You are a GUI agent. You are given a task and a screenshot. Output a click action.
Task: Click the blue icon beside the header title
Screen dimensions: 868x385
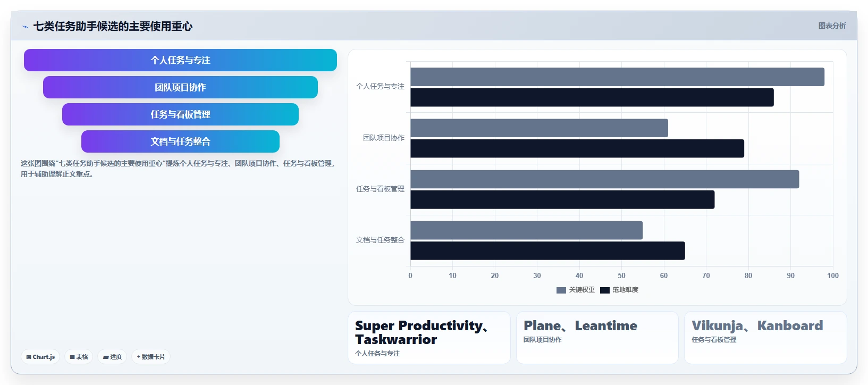point(25,27)
